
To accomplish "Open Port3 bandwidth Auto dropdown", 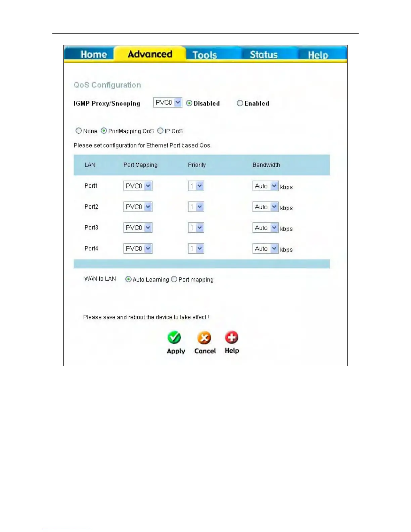I will click(266, 227).
